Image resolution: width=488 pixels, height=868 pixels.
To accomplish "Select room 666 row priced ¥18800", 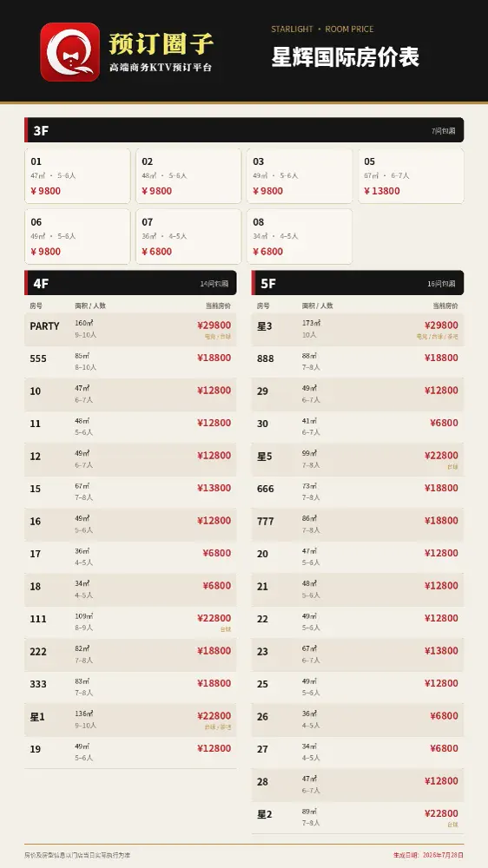I will (x=357, y=493).
